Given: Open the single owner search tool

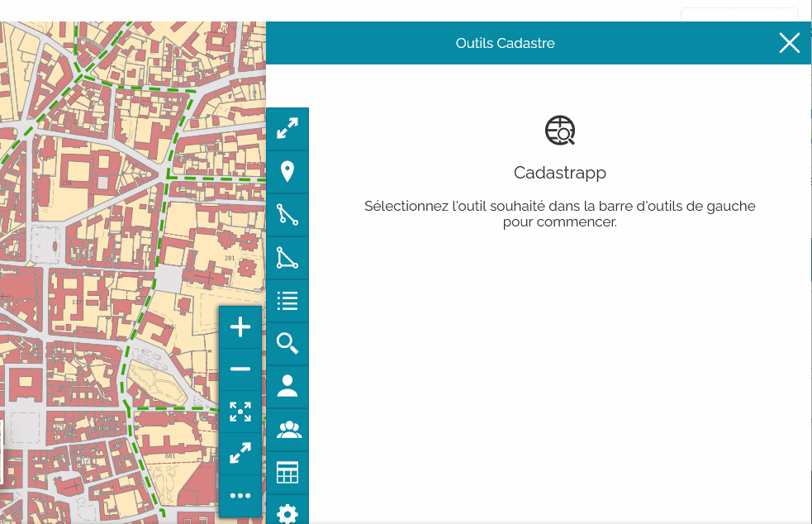Looking at the screenshot, I should (x=287, y=387).
